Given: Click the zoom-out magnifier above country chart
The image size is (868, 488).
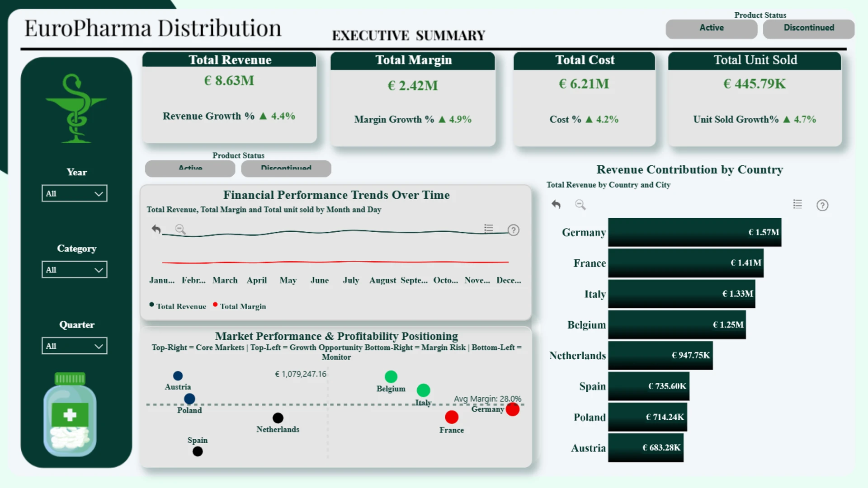Looking at the screenshot, I should click(x=580, y=205).
